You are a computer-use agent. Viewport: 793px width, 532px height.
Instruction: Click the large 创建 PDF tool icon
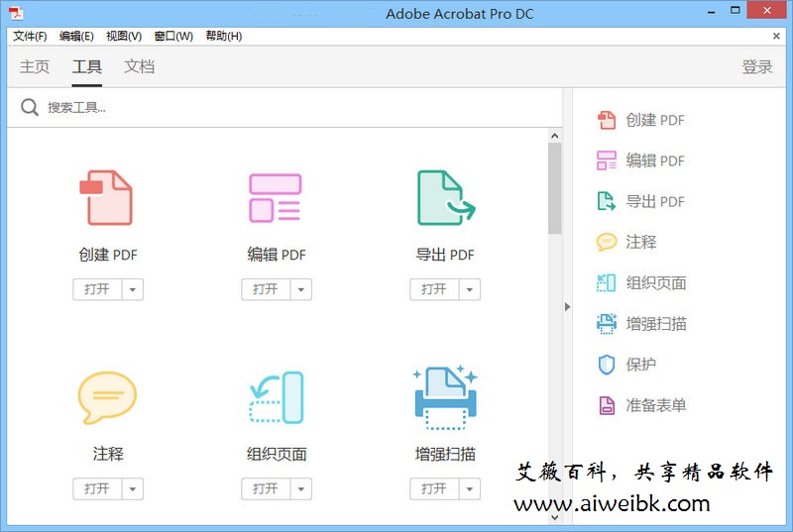[x=106, y=197]
